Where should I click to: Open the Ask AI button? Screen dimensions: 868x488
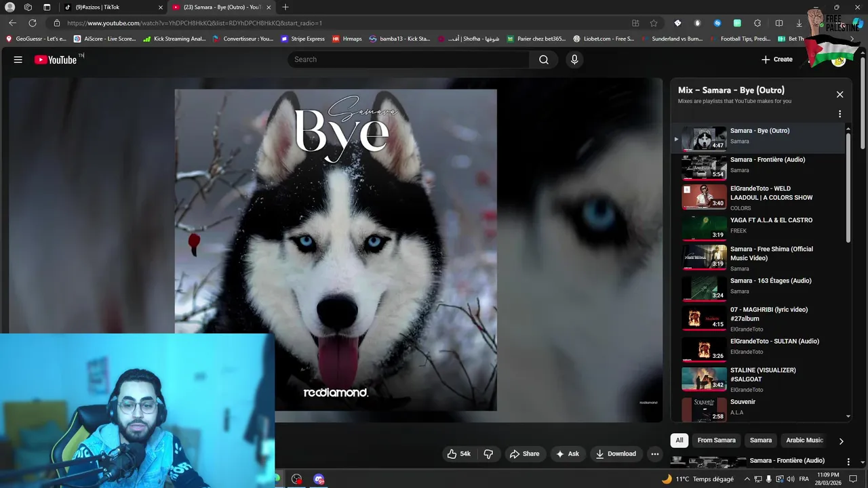click(x=568, y=454)
